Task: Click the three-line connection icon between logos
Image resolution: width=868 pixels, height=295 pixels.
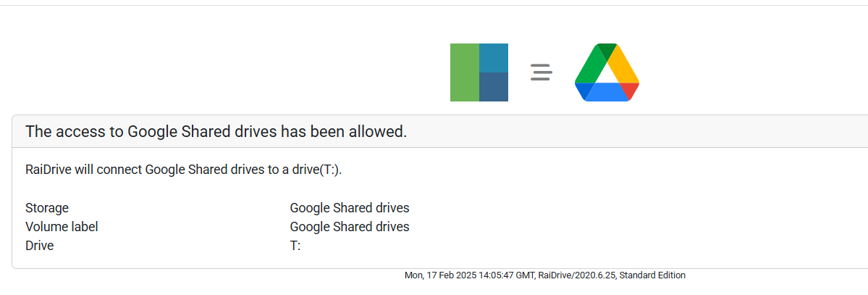Action: point(541,72)
